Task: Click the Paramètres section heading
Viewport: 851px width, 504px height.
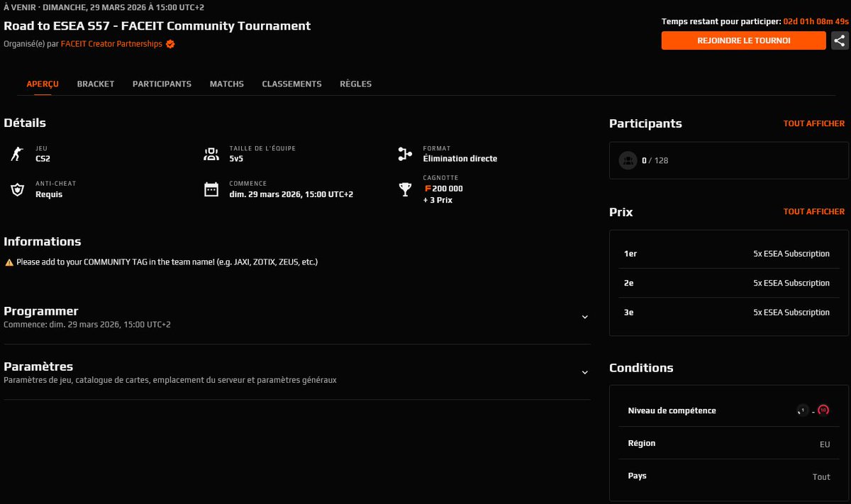Action: (38, 366)
